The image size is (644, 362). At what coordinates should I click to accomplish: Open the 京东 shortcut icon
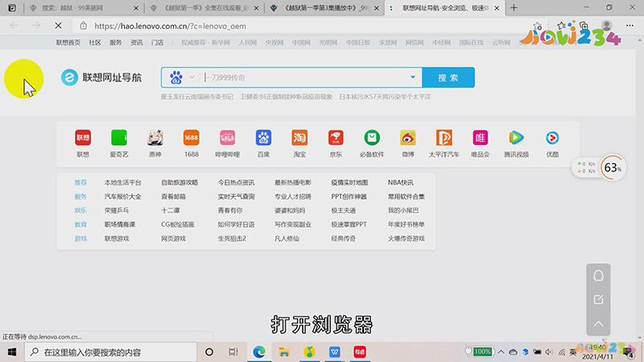point(336,138)
